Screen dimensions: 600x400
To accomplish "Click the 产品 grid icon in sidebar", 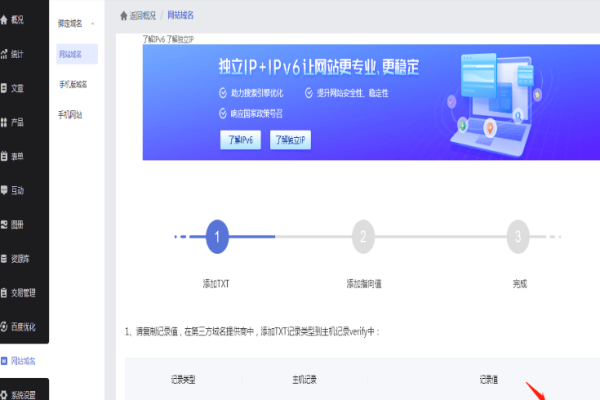I will pyautogui.click(x=4, y=122).
